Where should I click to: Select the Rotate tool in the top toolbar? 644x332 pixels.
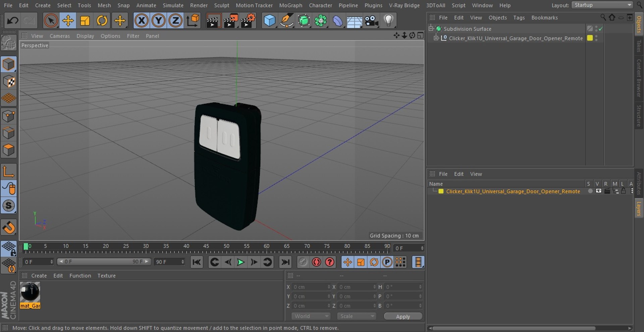102,21
